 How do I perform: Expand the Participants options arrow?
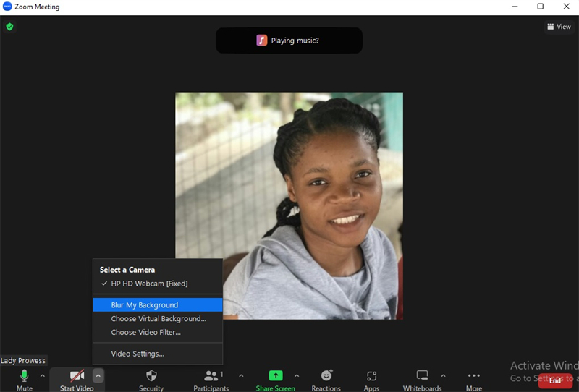click(241, 375)
